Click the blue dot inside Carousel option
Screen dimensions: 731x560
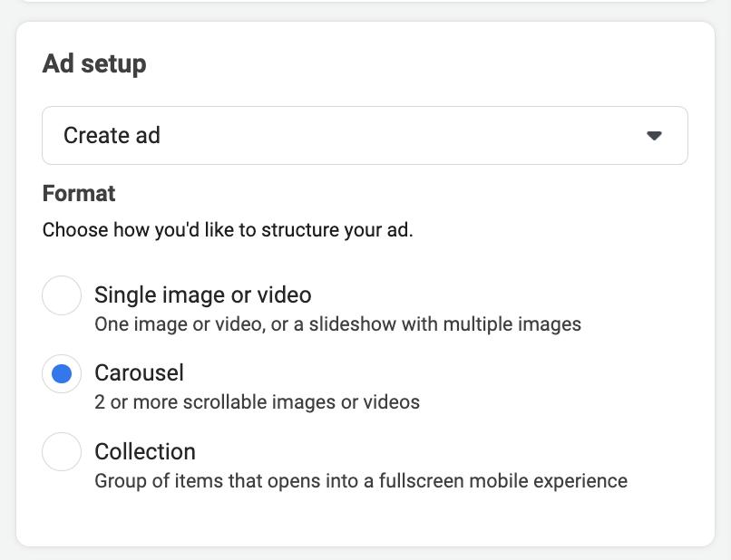[x=62, y=373]
